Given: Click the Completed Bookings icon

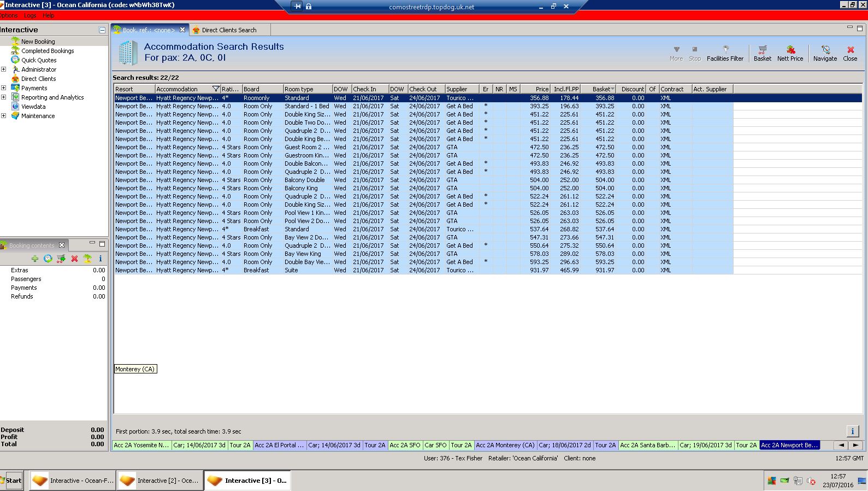Looking at the screenshot, I should (x=15, y=51).
